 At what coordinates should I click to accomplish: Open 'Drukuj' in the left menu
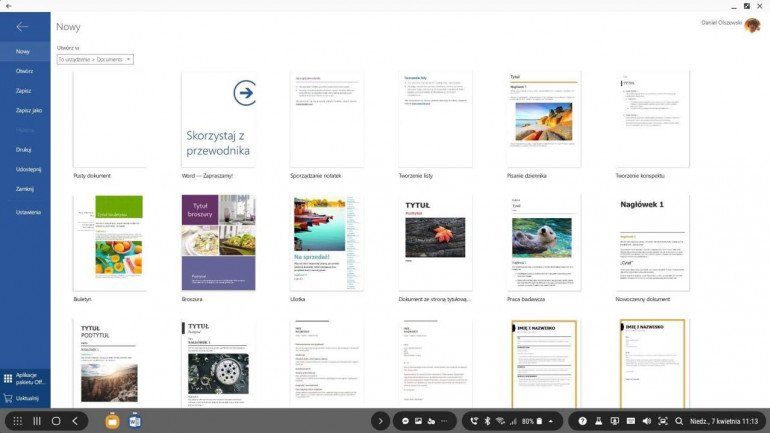[x=24, y=149]
